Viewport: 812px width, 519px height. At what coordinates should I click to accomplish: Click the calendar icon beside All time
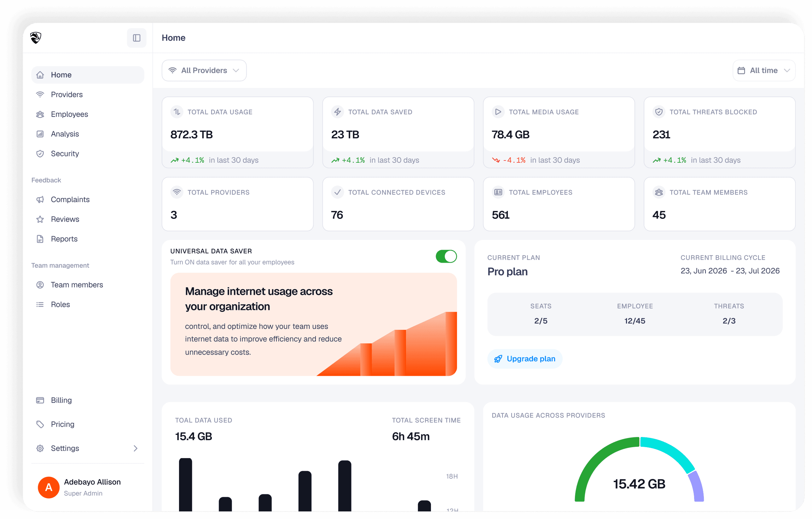pos(741,71)
